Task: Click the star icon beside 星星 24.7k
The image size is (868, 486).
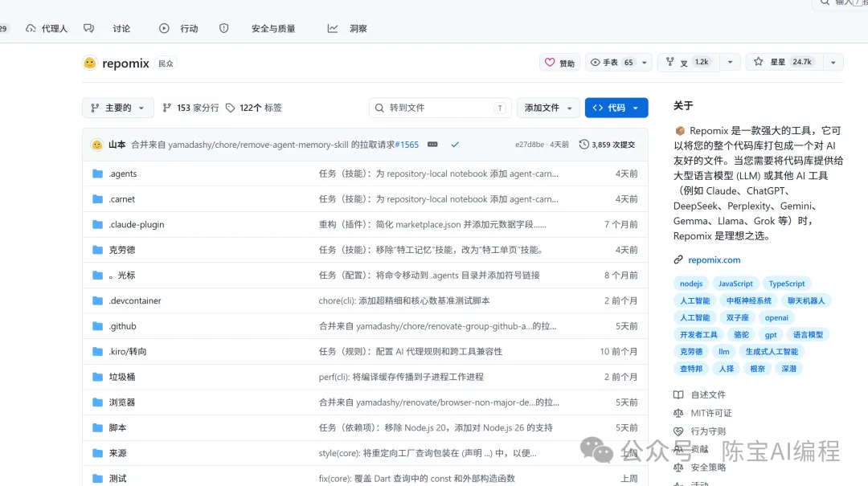Action: [x=759, y=62]
